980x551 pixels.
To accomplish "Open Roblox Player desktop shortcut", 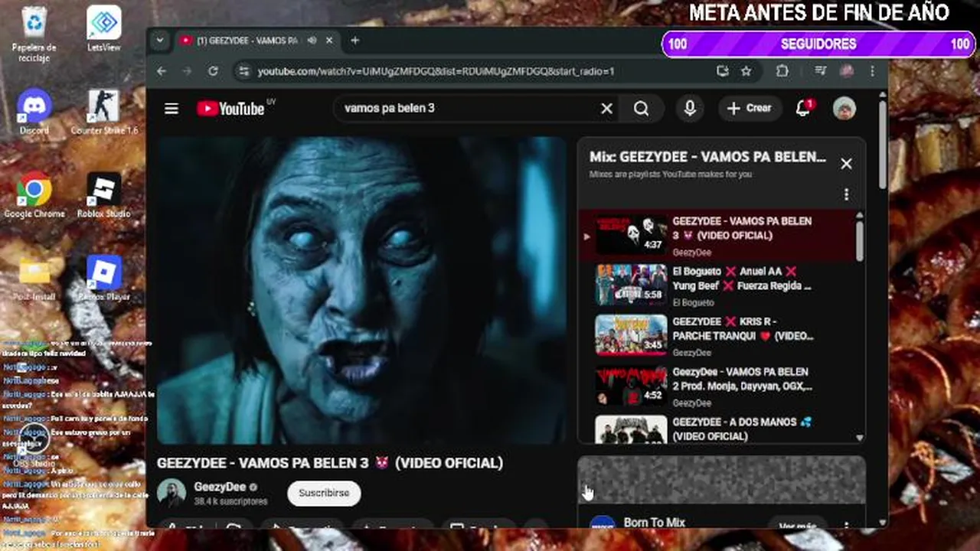I will (x=103, y=279).
